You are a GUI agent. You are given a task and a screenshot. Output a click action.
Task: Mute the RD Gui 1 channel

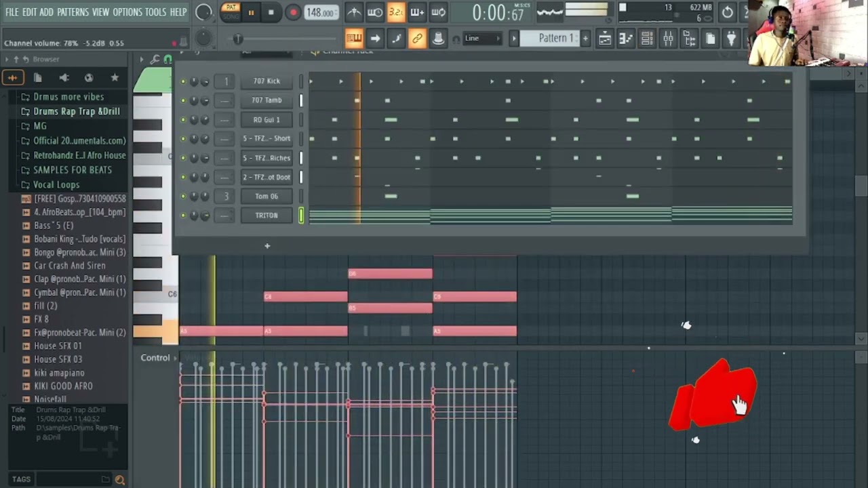click(x=182, y=120)
